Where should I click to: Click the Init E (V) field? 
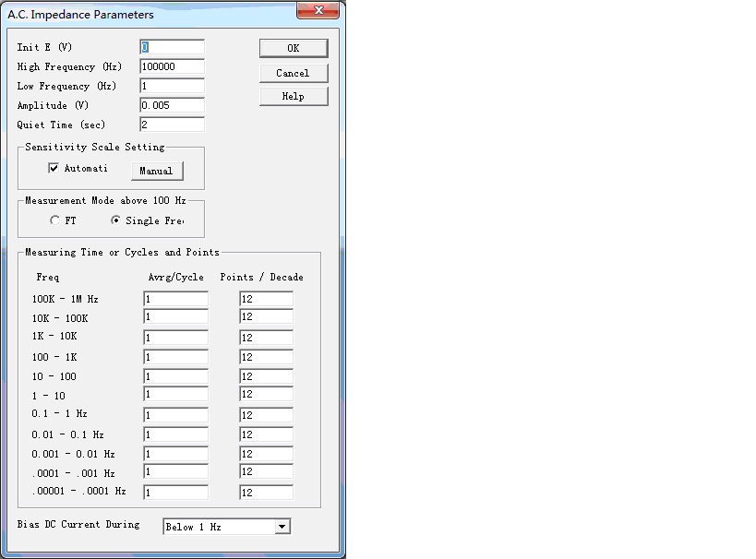[172, 47]
